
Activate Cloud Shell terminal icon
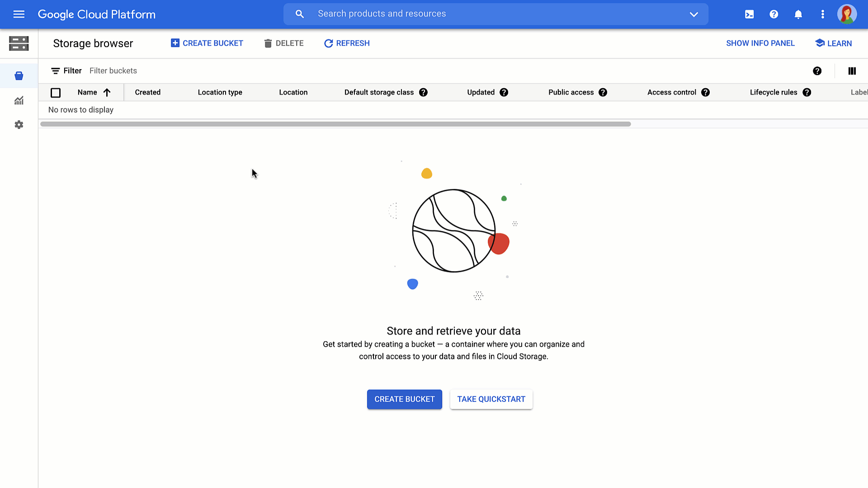749,14
